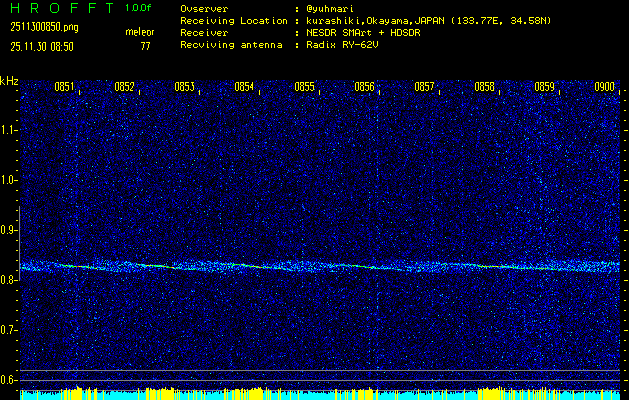Select the 1.0 frequency axis label
Screen dimensions: 629x400
click(9, 180)
